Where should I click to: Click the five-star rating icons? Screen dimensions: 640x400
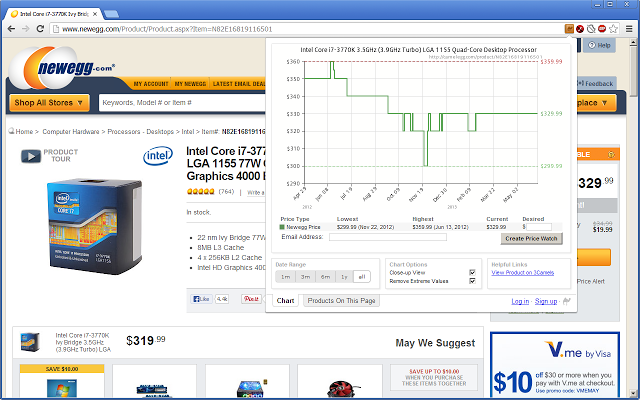point(200,191)
